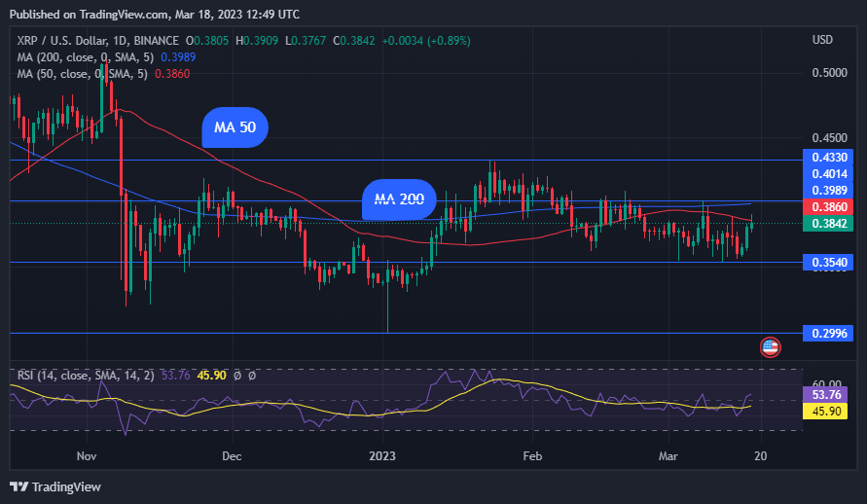Screen dimensions: 867x504
Task: Click the high price H0.3909 value
Action: coord(257,41)
